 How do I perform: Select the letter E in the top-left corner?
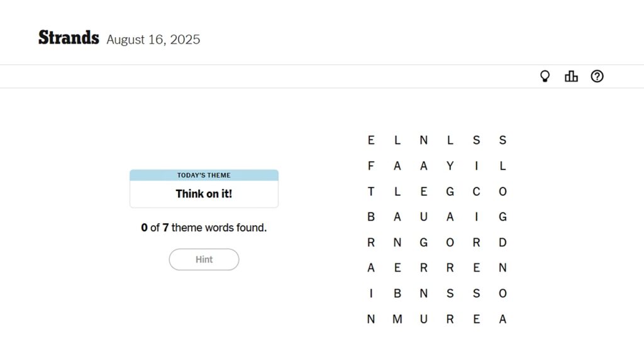(370, 140)
